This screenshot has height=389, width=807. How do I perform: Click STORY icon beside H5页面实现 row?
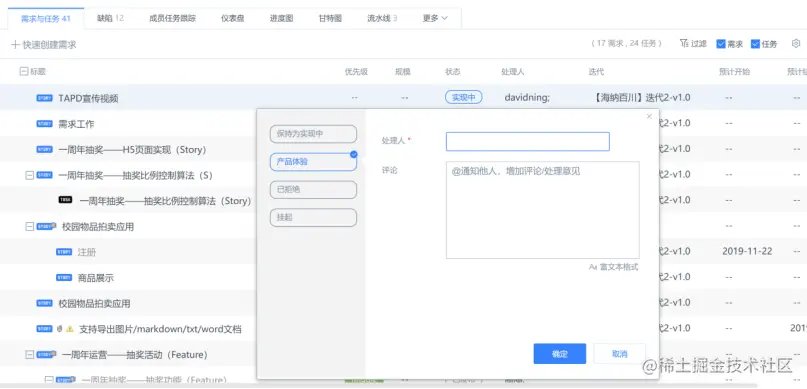click(x=44, y=149)
